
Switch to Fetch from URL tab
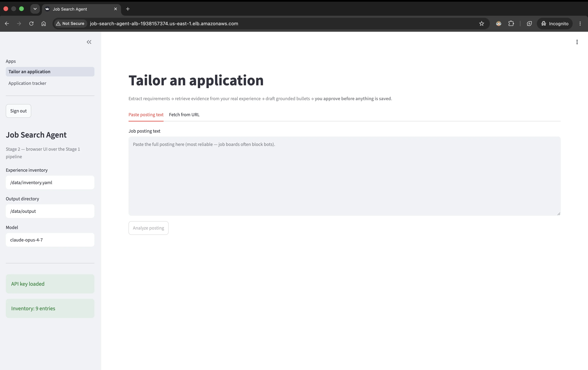[184, 115]
